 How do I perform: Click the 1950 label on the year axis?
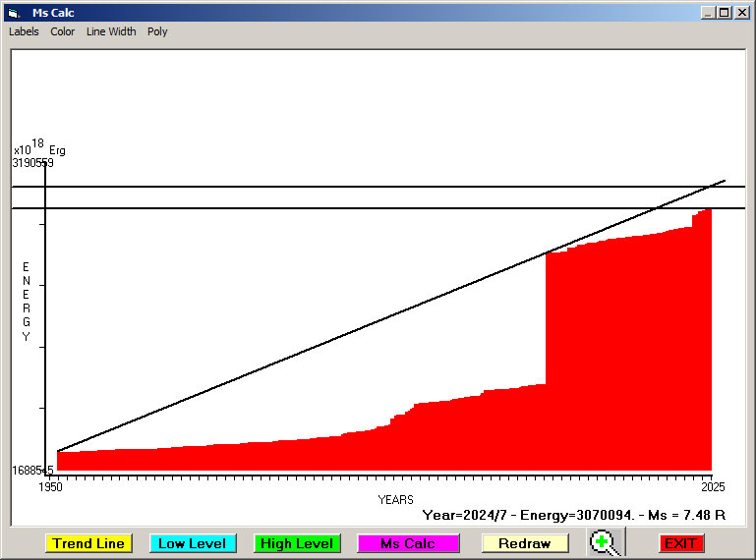(50, 487)
